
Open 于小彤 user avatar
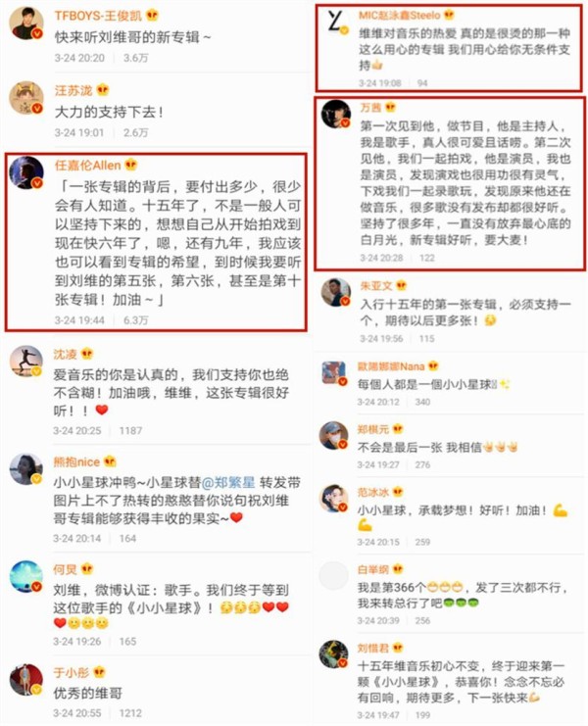coord(25,680)
